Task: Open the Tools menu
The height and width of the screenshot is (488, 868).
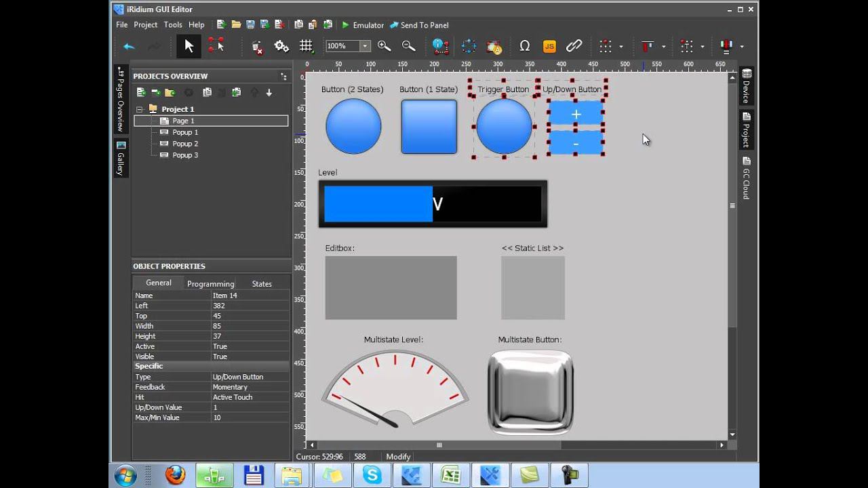Action: tap(173, 25)
